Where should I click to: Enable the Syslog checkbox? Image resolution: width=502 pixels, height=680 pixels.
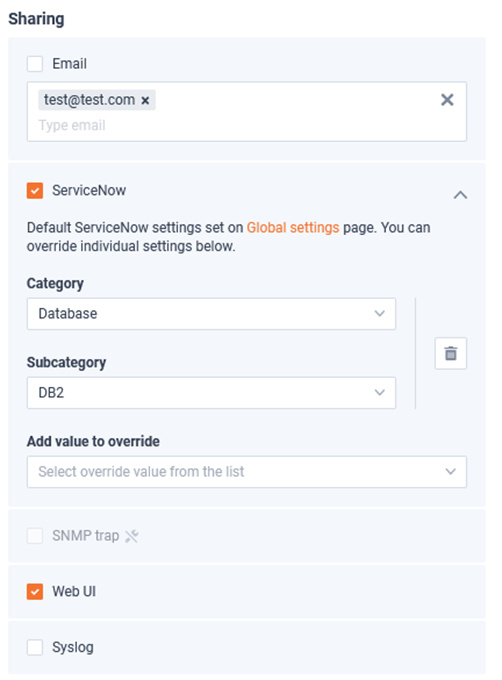click(35, 647)
